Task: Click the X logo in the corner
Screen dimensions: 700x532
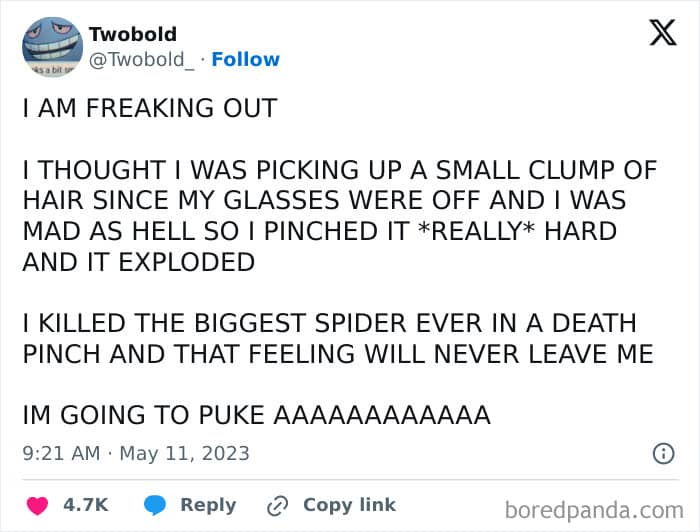Action: click(x=663, y=33)
